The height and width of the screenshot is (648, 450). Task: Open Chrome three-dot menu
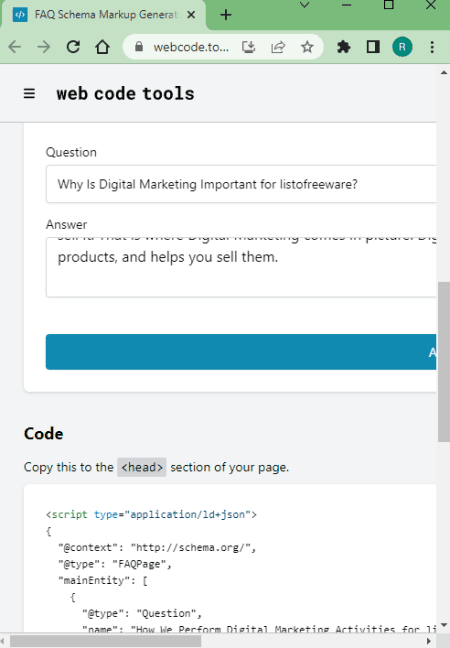point(432,47)
